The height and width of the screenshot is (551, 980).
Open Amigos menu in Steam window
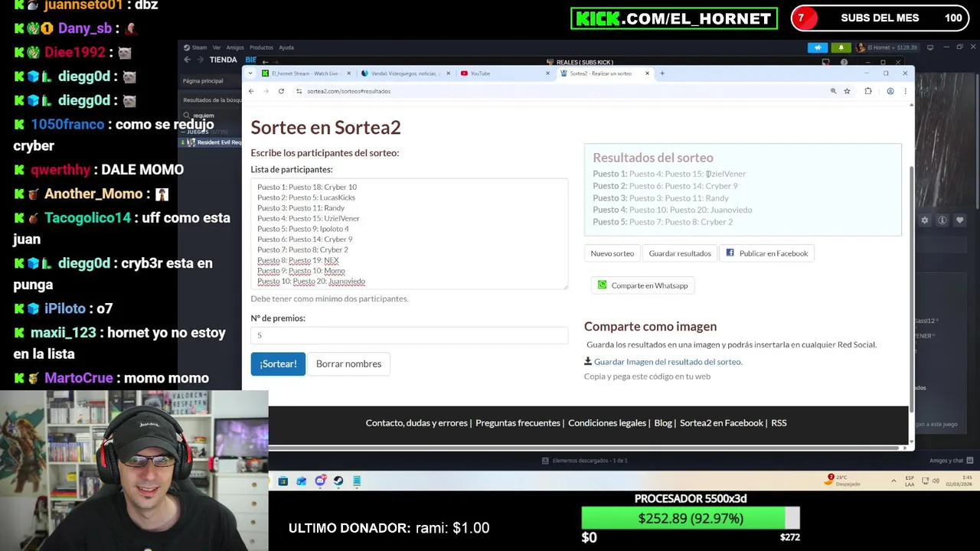[x=235, y=47]
